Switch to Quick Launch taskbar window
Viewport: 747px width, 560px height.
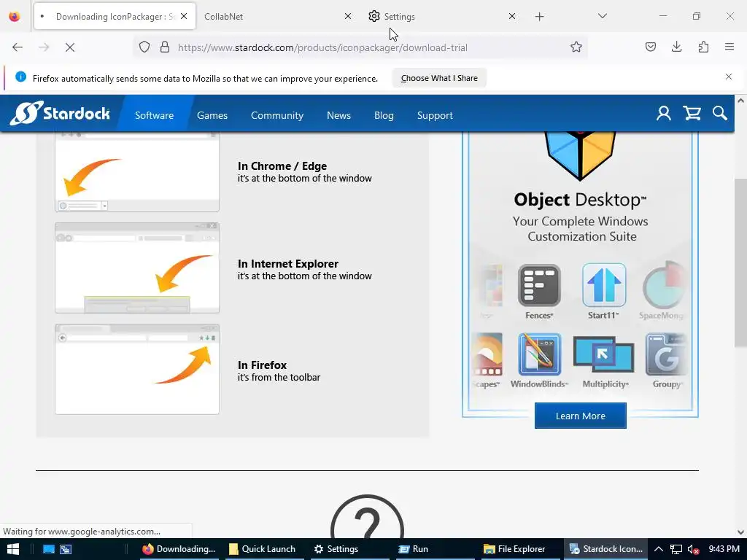[x=263, y=549]
